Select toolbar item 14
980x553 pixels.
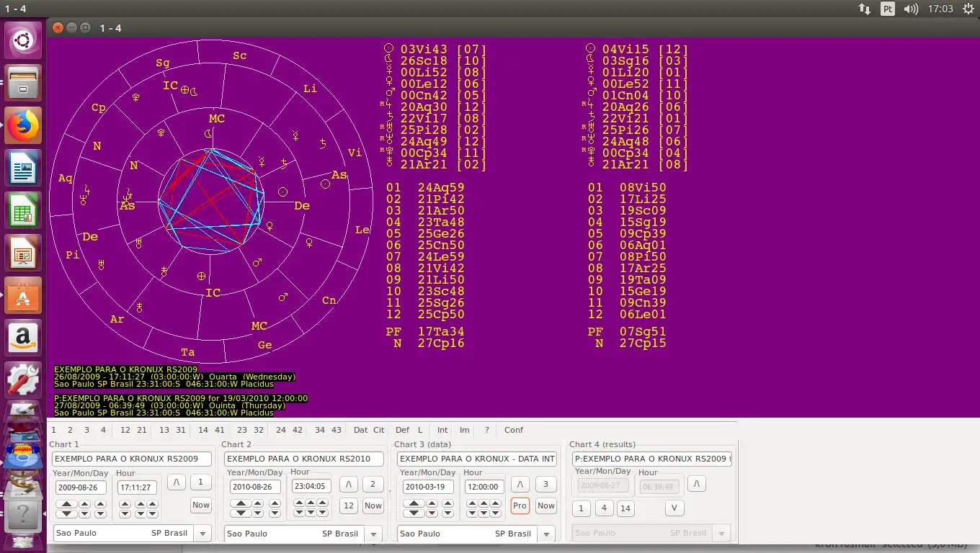203,430
